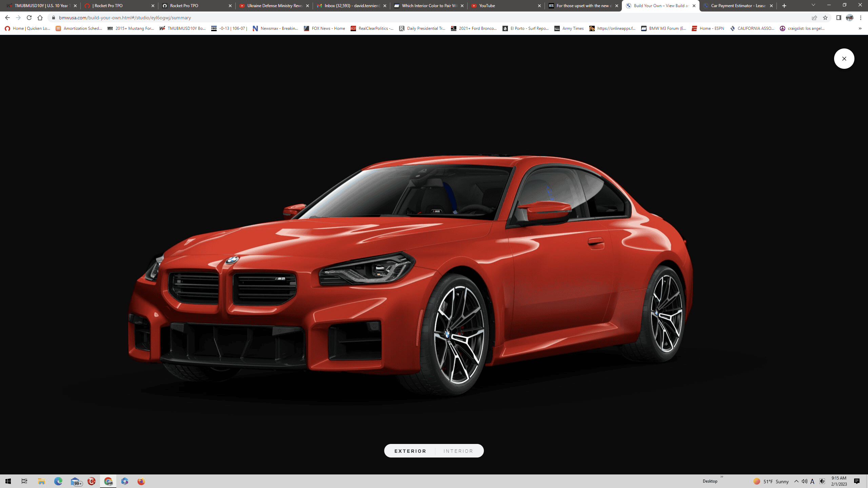Open Task View on taskbar
Screen dimensions: 868x488
[x=24, y=481]
